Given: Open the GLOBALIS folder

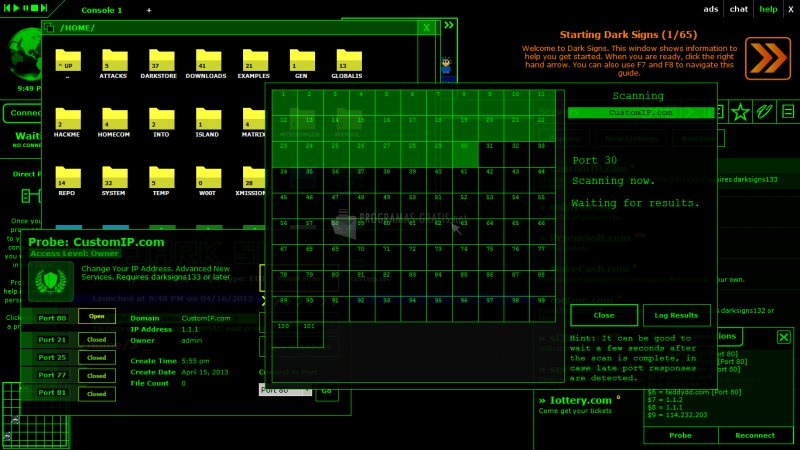Looking at the screenshot, I should [x=347, y=64].
